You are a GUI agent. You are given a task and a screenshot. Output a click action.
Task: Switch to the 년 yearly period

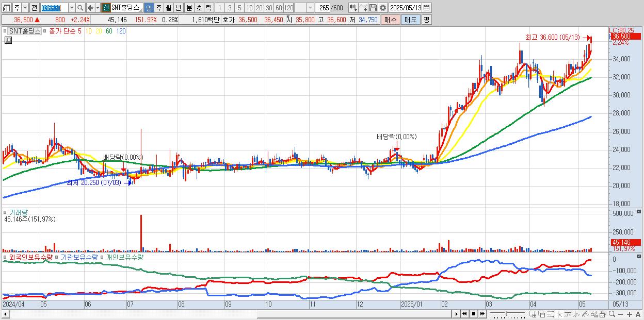pyautogui.click(x=178, y=8)
